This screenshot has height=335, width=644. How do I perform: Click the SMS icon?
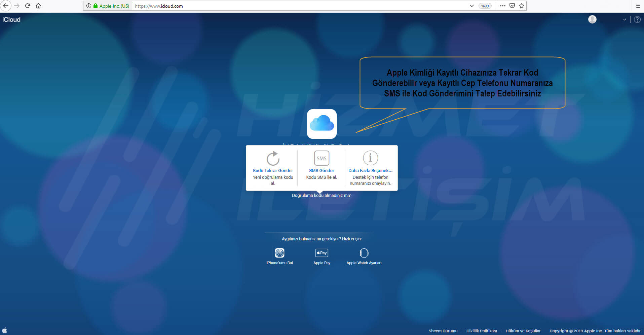321,158
